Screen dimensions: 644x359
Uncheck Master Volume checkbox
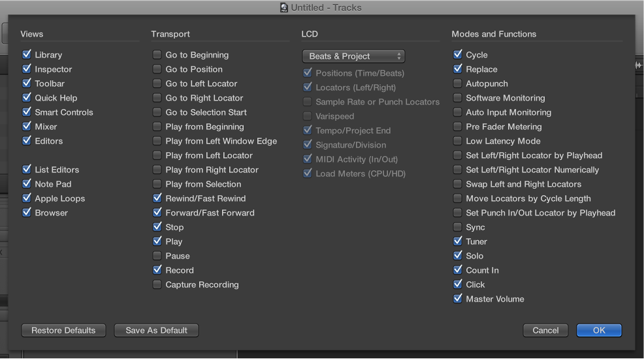(x=458, y=299)
